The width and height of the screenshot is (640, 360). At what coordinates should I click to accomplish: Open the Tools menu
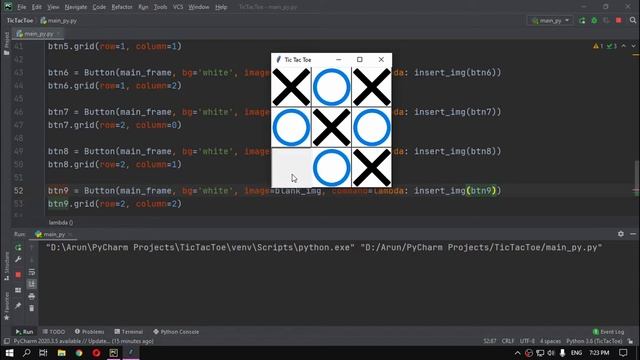(x=160, y=7)
